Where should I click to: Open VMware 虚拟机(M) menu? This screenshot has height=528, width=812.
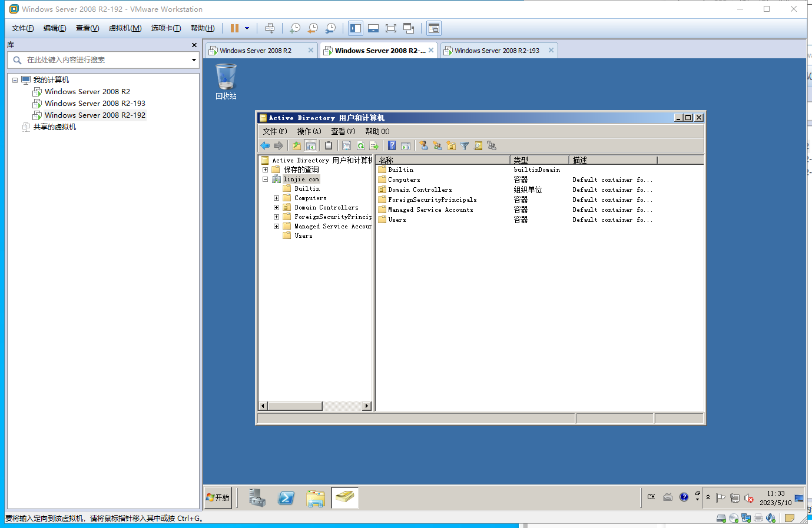tap(125, 28)
